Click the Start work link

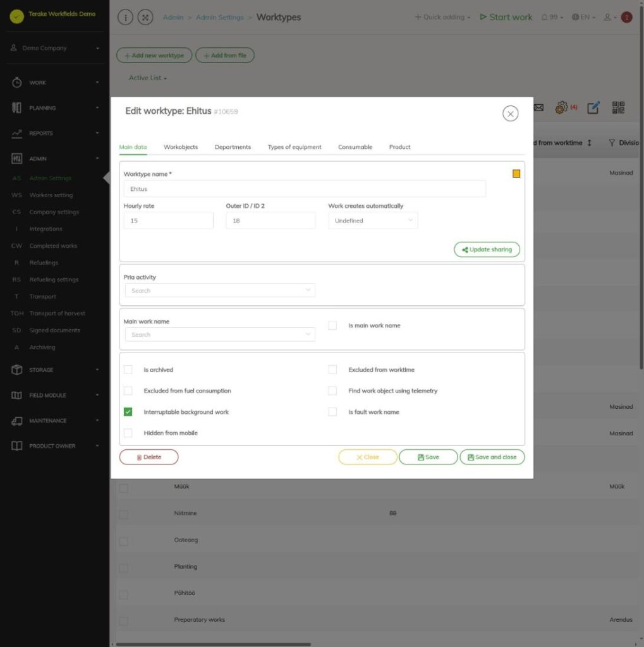(506, 17)
